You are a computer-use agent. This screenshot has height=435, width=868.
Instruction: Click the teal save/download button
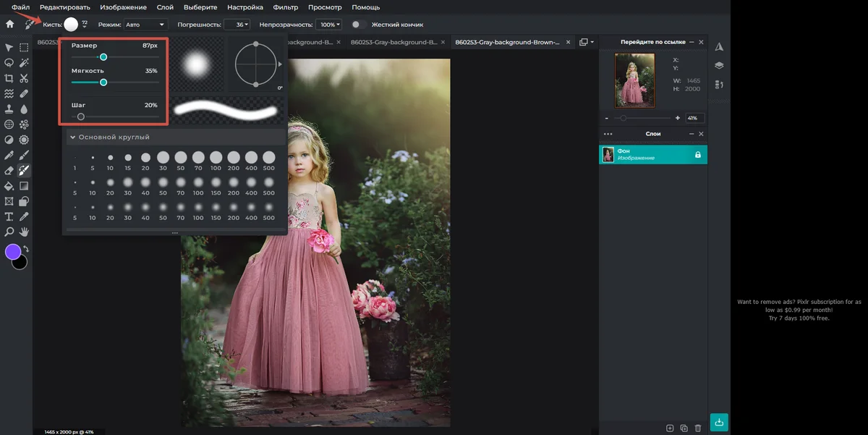[x=718, y=421]
